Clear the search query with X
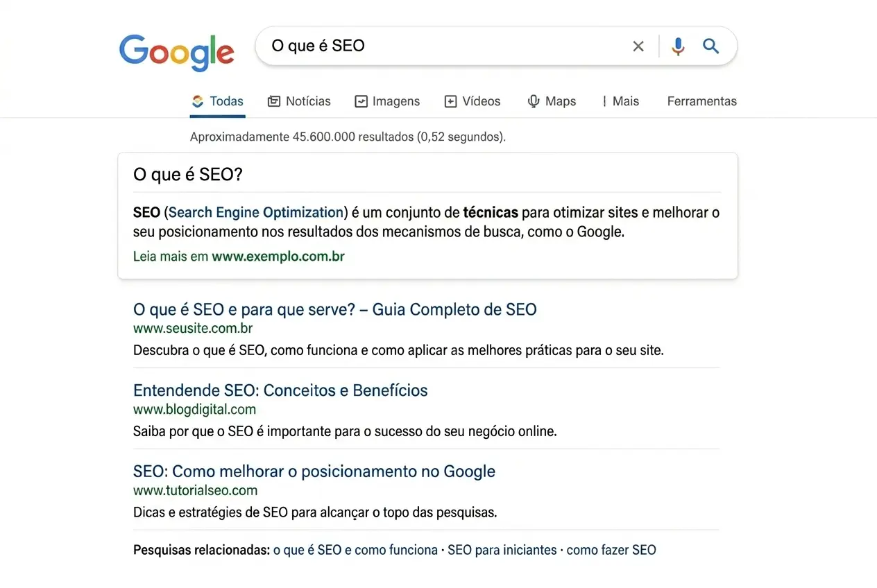This screenshot has width=877, height=588. (x=638, y=46)
